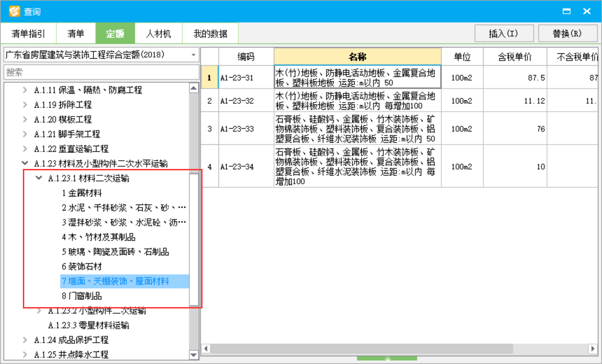Click the A.1.24 成品保护工程 label
Viewport: 602px width, 364px height.
71,340
